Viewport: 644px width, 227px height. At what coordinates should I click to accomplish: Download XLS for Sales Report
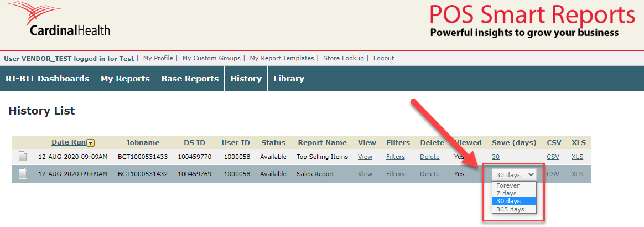pos(577,174)
